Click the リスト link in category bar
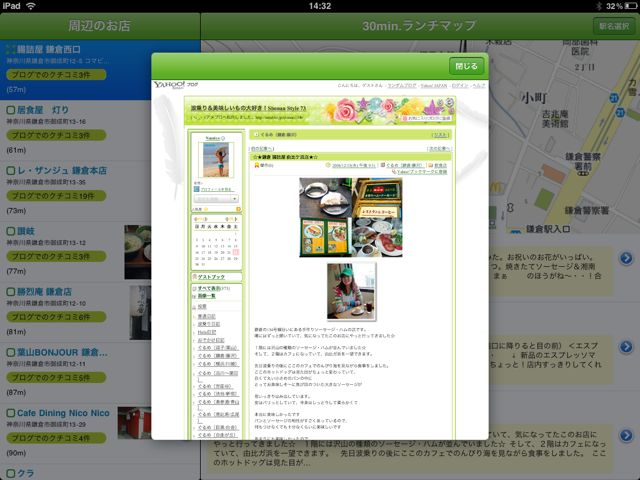 tap(440, 135)
